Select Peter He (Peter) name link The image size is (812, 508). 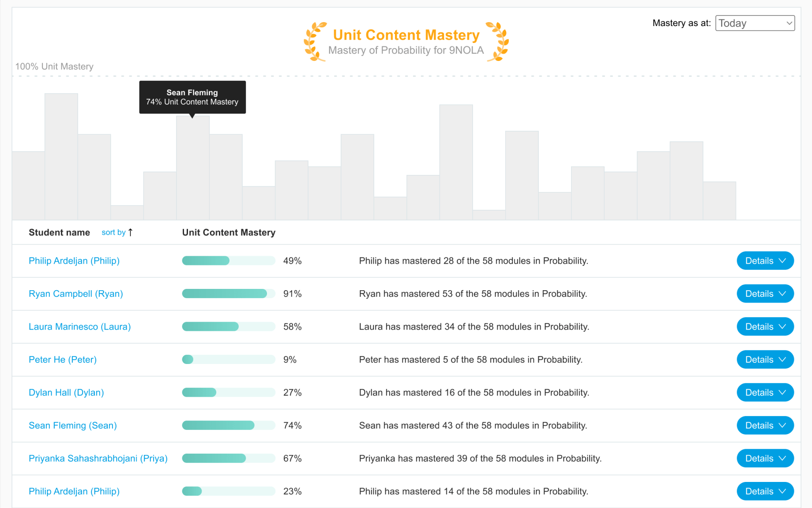point(62,360)
